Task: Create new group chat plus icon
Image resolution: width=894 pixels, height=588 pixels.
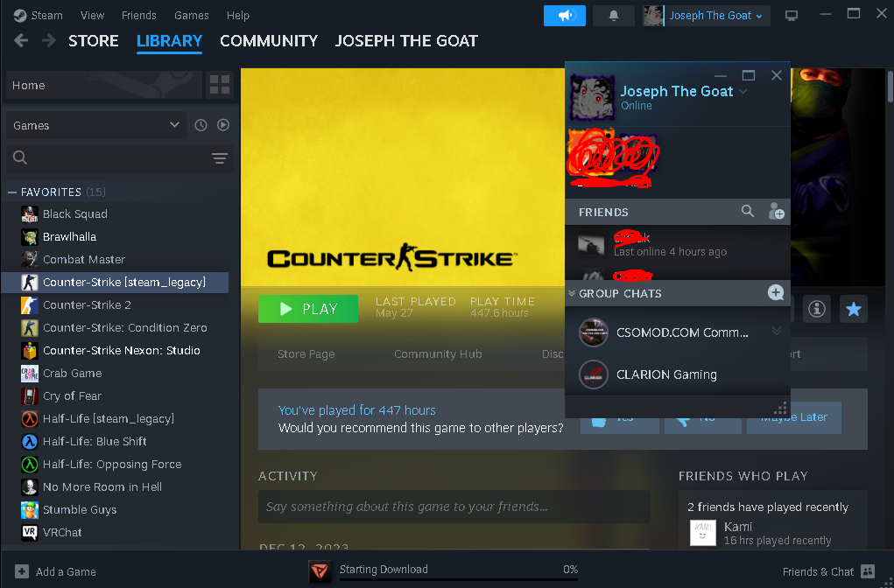Action: (776, 293)
